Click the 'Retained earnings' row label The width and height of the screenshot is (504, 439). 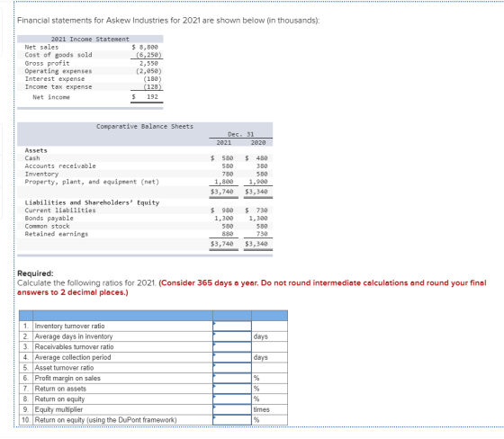pyautogui.click(x=57, y=234)
